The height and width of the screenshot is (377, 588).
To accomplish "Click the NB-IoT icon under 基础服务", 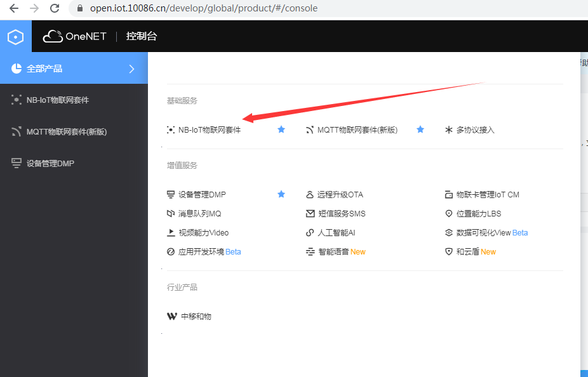I will click(x=171, y=130).
